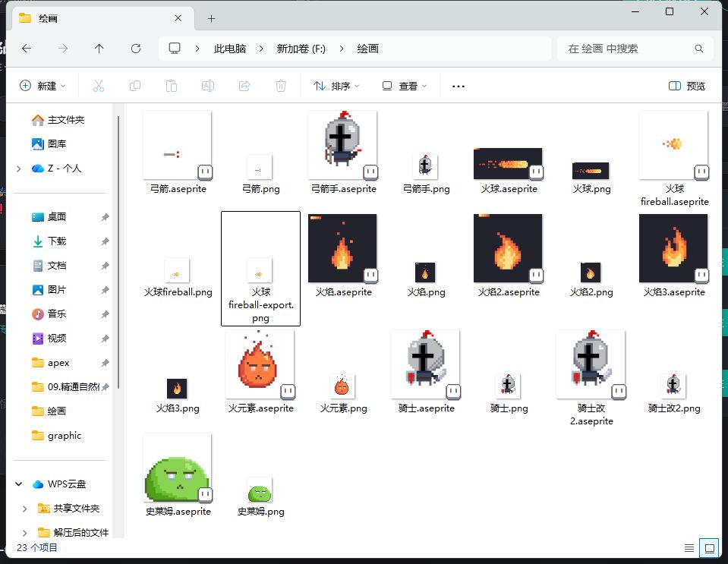
Task: Go back with the left arrow
Action: pyautogui.click(x=27, y=49)
